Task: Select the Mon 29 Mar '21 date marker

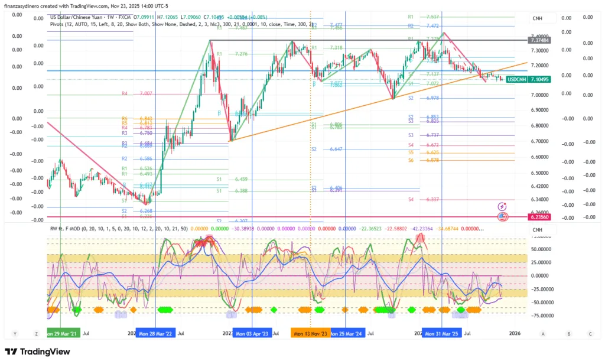Action: pyautogui.click(x=61, y=333)
